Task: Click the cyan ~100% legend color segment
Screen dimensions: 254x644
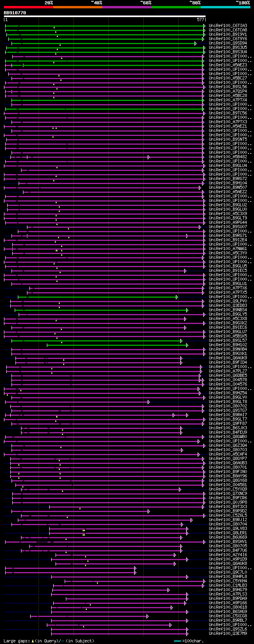Action: pyautogui.click(x=225, y=7)
